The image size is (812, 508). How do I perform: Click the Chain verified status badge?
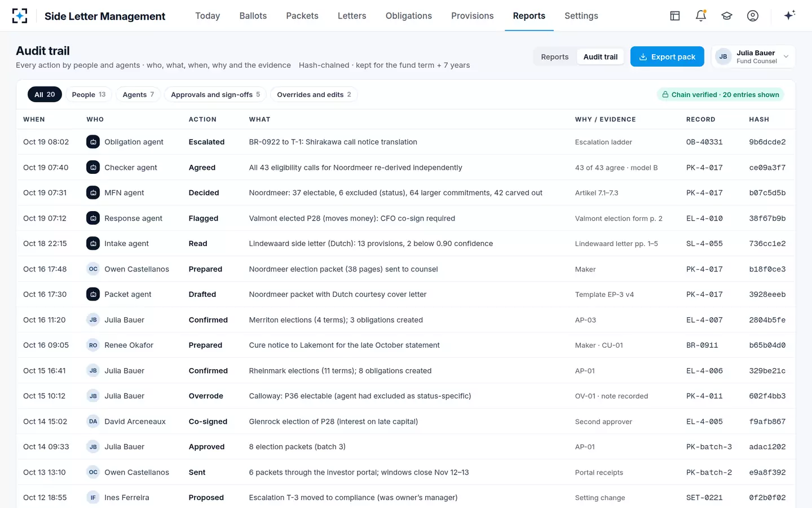pyautogui.click(x=720, y=94)
